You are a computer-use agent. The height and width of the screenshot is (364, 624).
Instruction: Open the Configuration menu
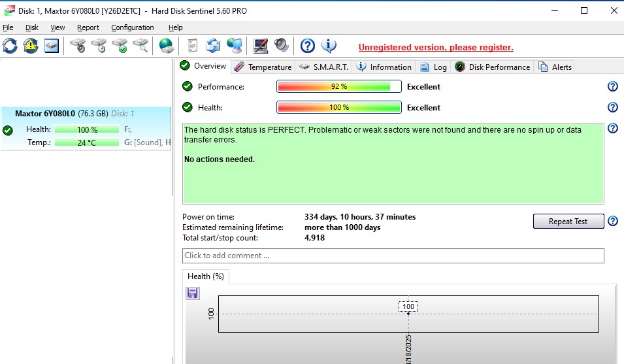click(133, 27)
